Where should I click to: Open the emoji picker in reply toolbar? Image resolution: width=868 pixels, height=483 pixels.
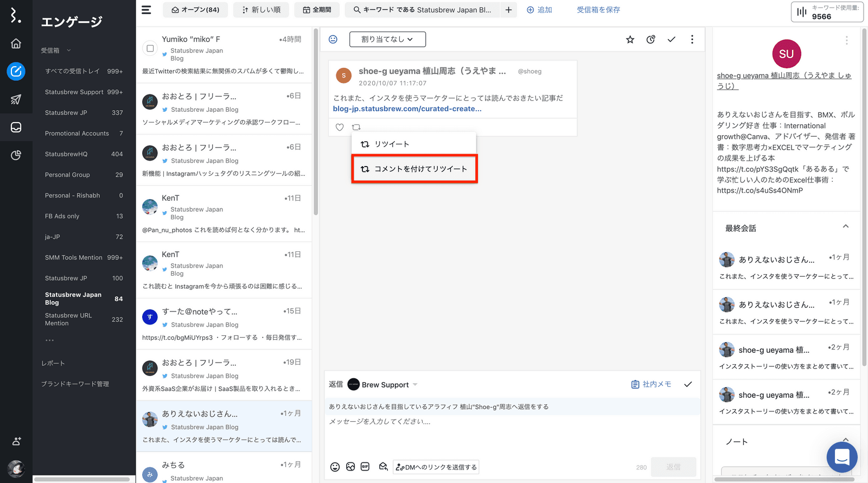(x=335, y=467)
